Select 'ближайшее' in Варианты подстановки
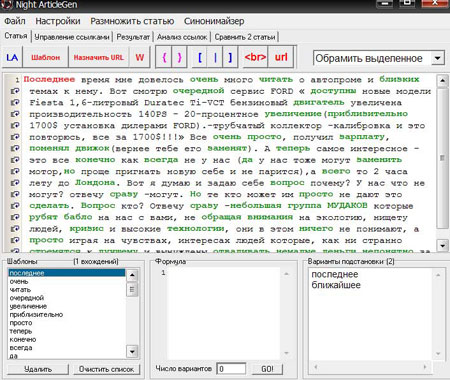Image resolution: width=450 pixels, height=380 pixels. point(336,285)
